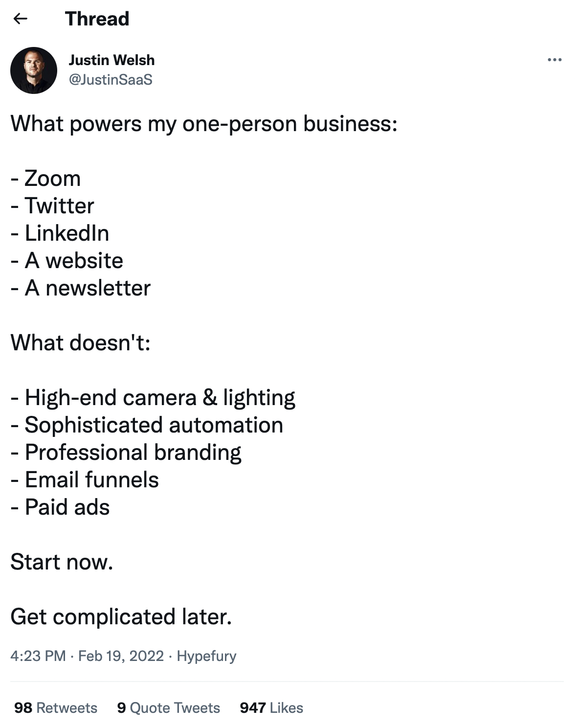See who gave the 947 Likes
This screenshot has height=728, width=578.
pyautogui.click(x=271, y=707)
